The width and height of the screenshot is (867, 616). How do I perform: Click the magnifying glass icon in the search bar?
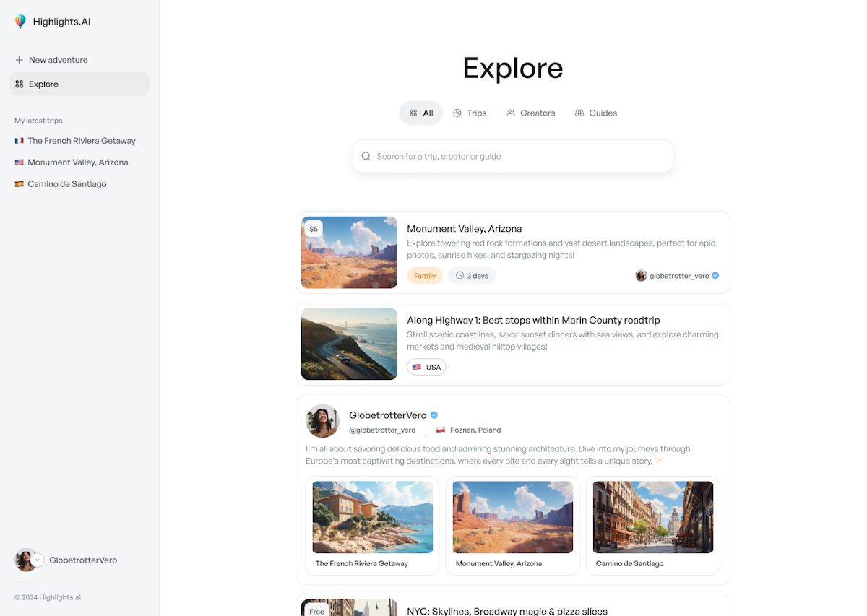[366, 156]
